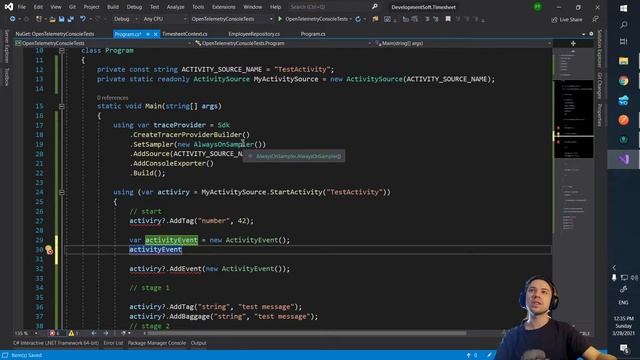Viewport: 640px width, 360px height.
Task: Click the 0 references CodeLens link above Main
Action: click(x=113, y=98)
